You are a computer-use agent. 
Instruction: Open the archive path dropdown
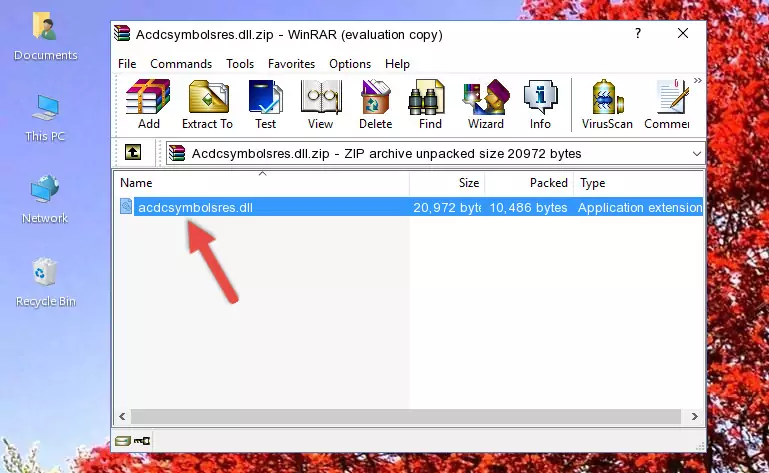(696, 154)
